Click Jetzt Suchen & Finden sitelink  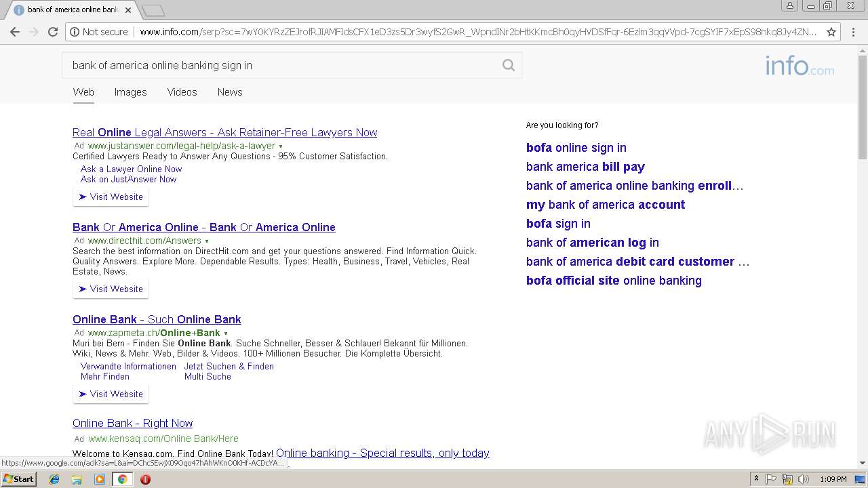pos(229,366)
